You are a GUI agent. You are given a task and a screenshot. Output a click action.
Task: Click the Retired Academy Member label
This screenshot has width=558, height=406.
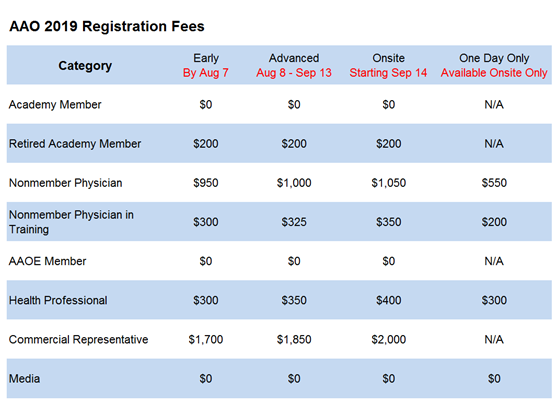point(75,144)
